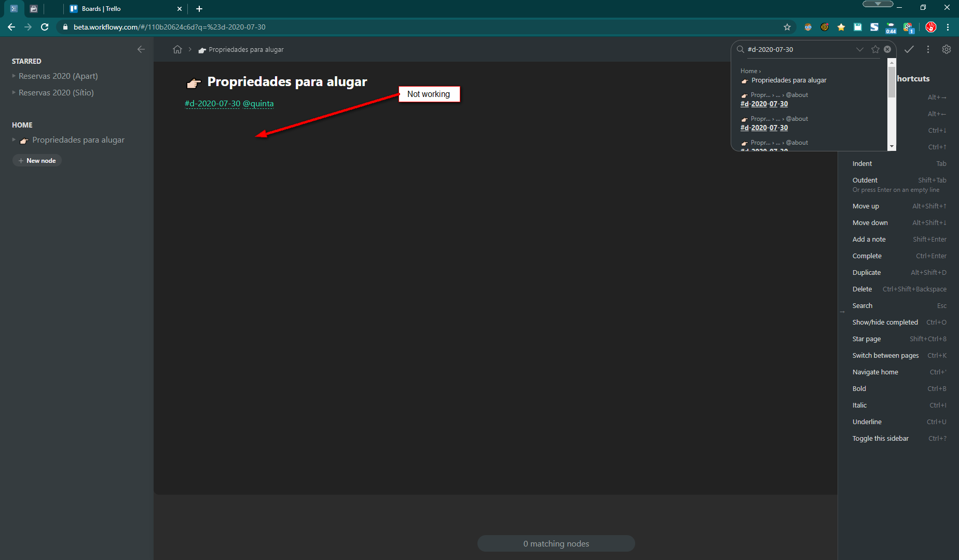Image resolution: width=959 pixels, height=560 pixels.
Task: Click the magnifier icon in the WorkFlowy search box
Action: [x=741, y=49]
